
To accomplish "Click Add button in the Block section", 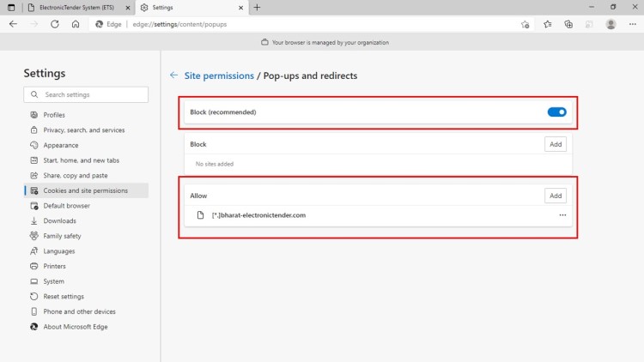I will tap(556, 144).
